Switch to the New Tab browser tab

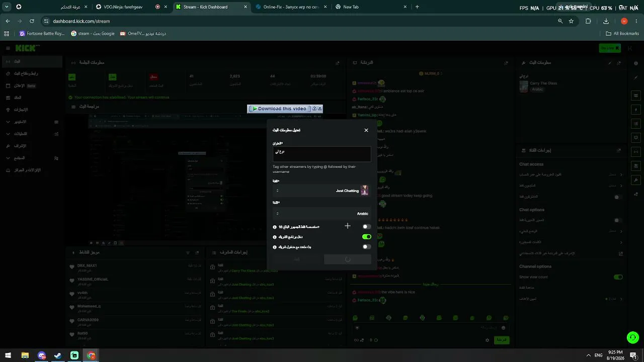click(371, 7)
